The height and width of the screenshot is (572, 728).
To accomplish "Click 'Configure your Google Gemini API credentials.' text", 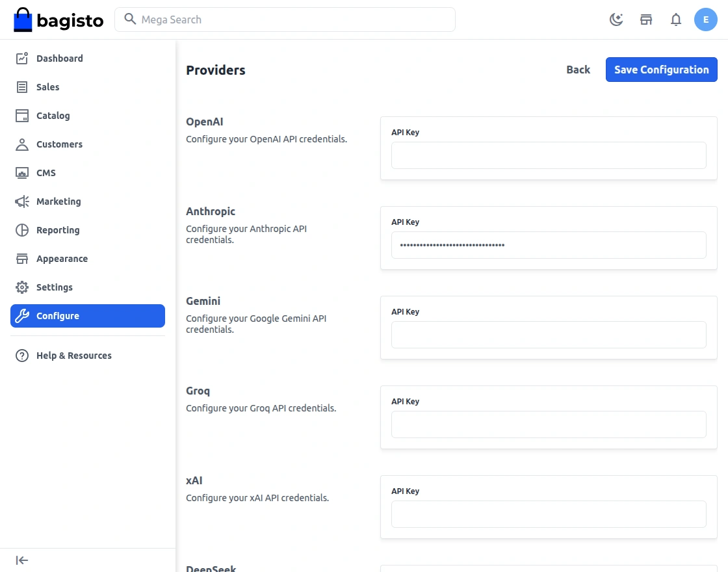I will coord(256,324).
